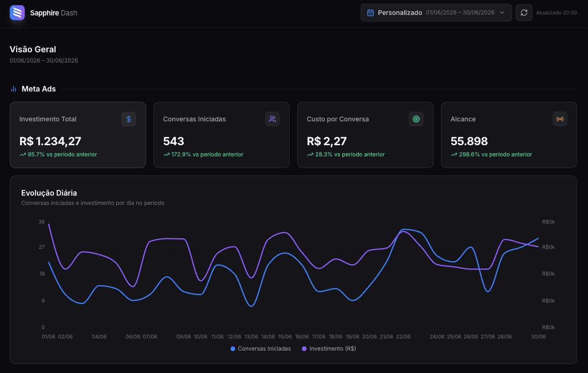
Task: Click trend arrow next to 298.6%
Action: click(x=454, y=155)
